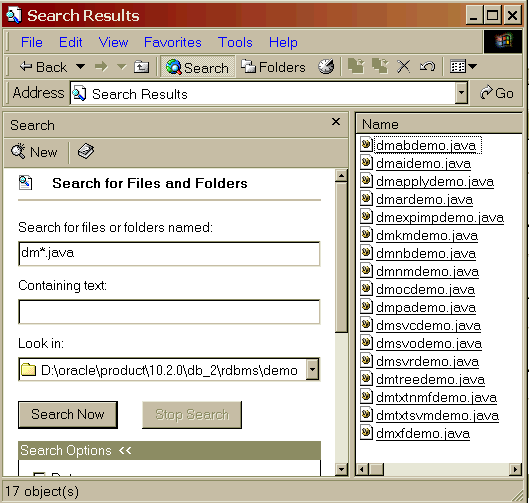The image size is (529, 503).
Task: Click the Stop Search button
Action: [x=192, y=415]
